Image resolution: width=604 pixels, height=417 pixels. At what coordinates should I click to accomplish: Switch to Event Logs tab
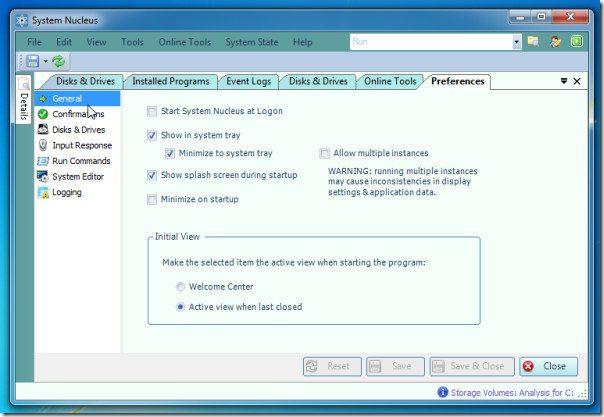coord(248,81)
